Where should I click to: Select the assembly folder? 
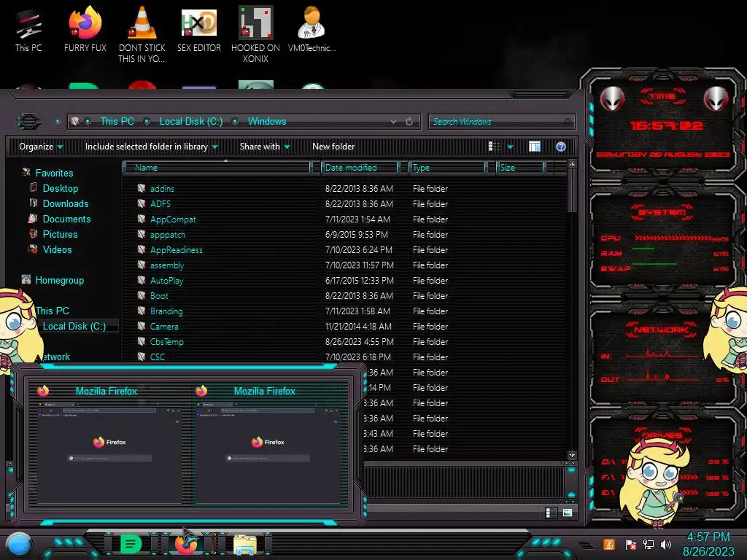click(x=167, y=265)
